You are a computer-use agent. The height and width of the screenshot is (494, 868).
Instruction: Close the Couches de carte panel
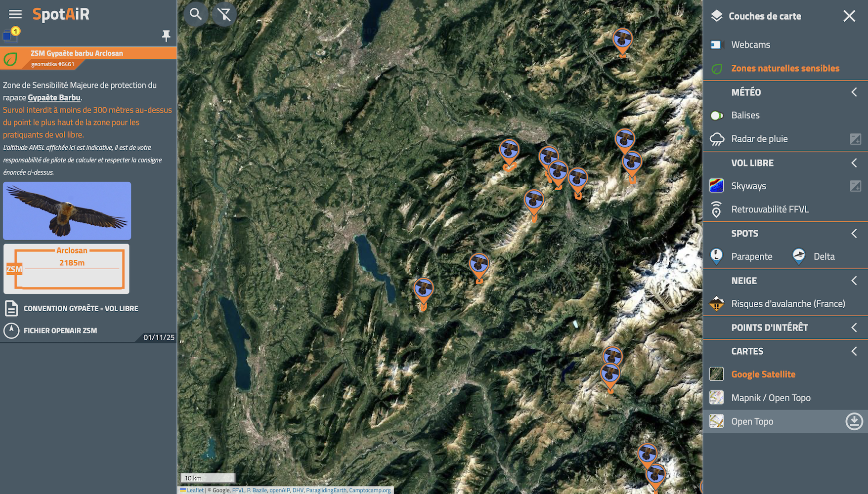pos(849,16)
